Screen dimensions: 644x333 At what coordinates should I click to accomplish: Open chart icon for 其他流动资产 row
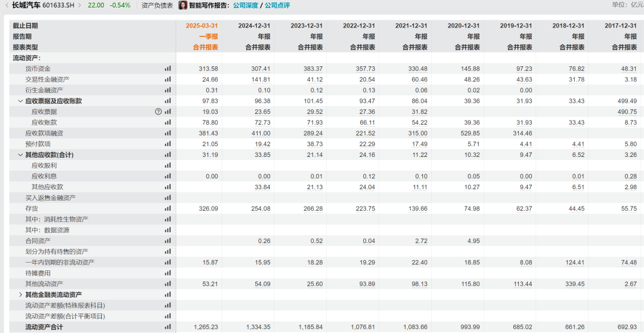coord(168,283)
